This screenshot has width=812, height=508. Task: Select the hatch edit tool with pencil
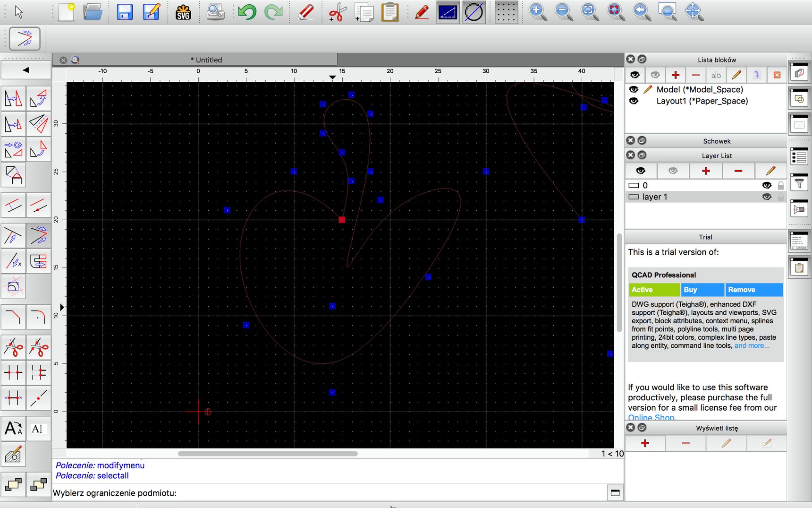13,454
